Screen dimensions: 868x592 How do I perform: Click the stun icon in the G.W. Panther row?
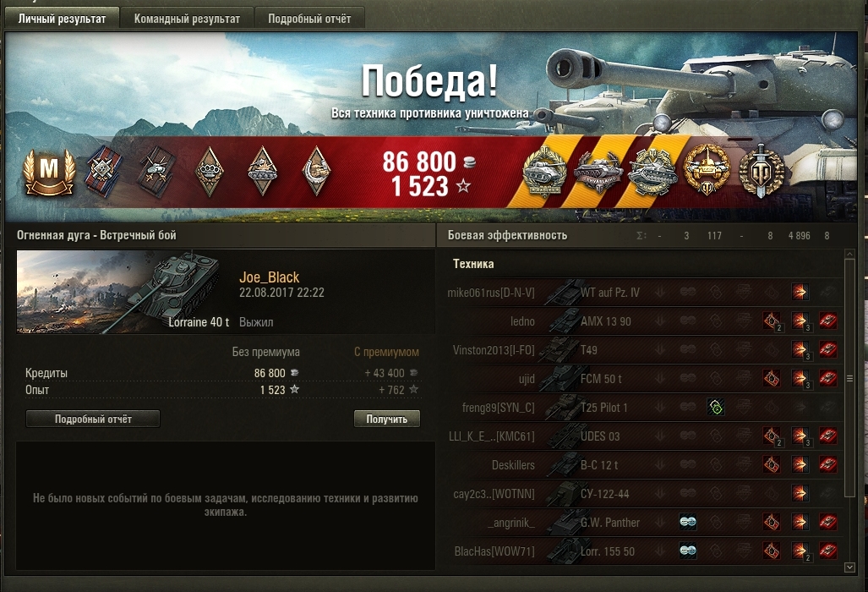pyautogui.click(x=687, y=522)
